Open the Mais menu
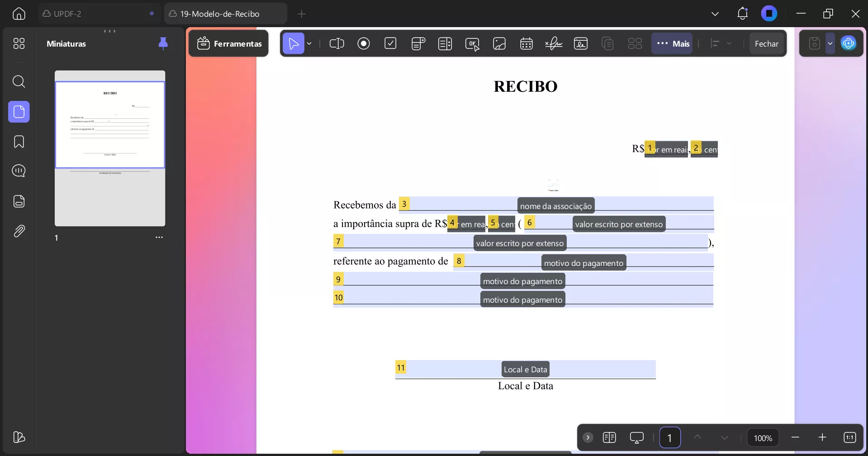This screenshot has height=456, width=868. click(x=672, y=43)
